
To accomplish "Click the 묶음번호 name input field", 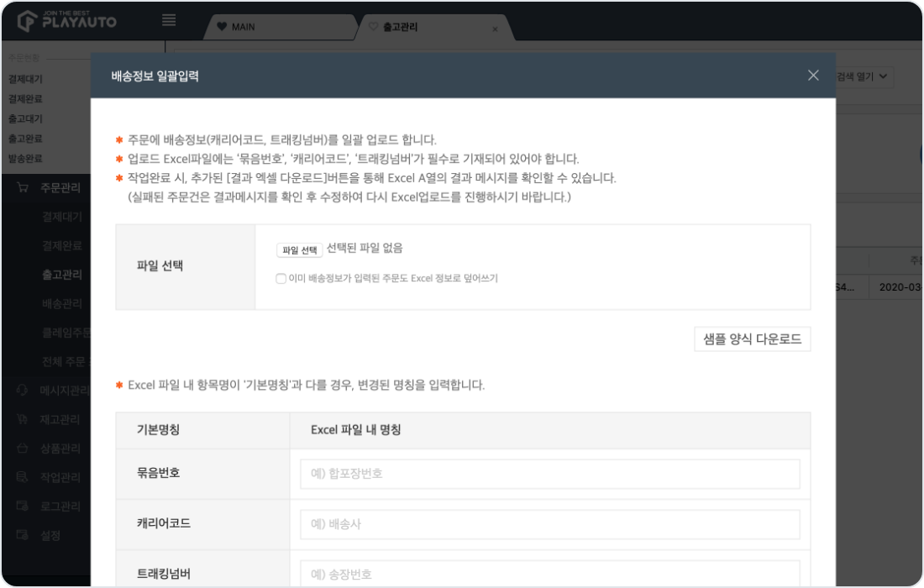I will pos(549,474).
